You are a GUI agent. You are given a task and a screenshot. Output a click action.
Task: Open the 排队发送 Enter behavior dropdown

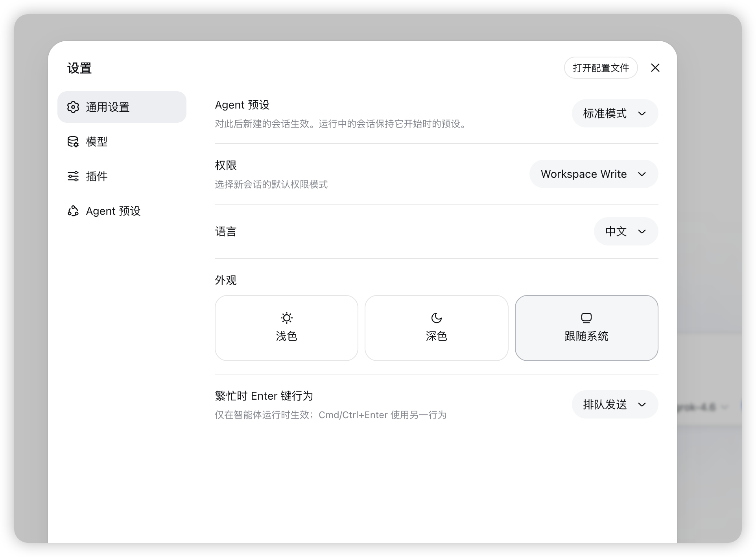(615, 404)
